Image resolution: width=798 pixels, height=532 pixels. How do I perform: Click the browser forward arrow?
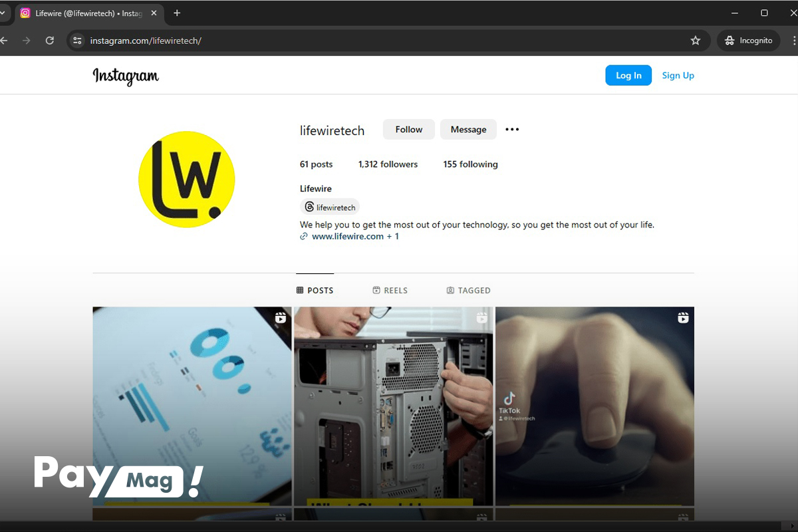27,41
